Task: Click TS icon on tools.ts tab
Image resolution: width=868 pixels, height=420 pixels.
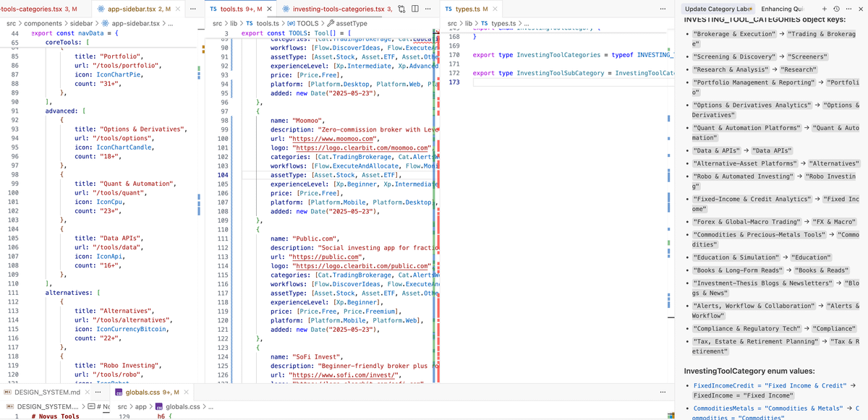Action: (x=213, y=9)
